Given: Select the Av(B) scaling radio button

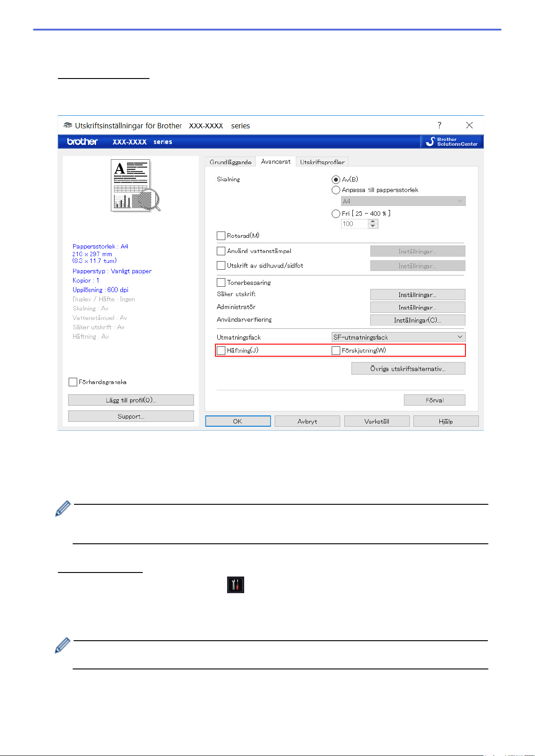Looking at the screenshot, I should (336, 179).
